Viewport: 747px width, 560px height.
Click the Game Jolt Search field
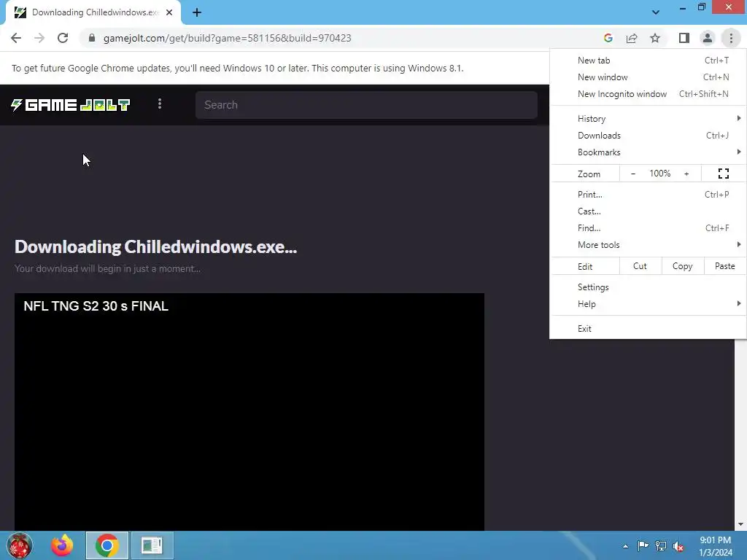[366, 105]
